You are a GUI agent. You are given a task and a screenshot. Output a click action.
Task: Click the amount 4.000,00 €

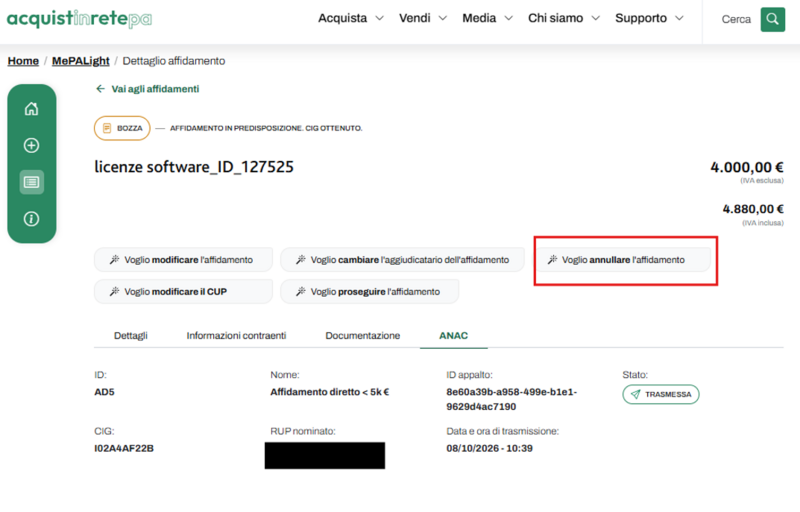click(x=747, y=167)
